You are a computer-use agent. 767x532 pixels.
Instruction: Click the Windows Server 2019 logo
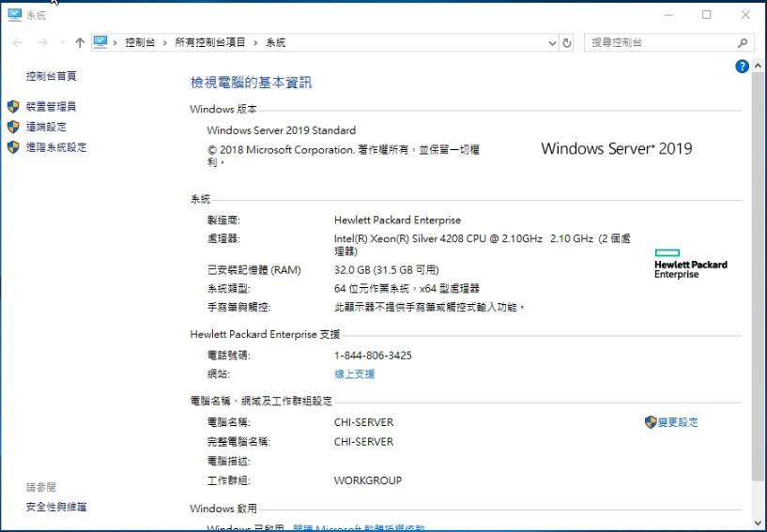pos(617,148)
